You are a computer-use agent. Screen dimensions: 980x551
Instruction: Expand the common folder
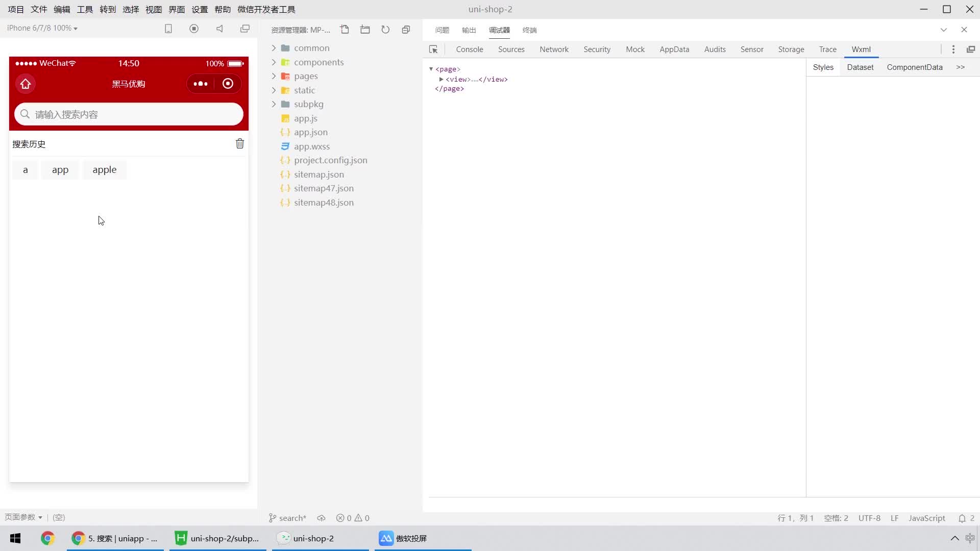(x=274, y=48)
